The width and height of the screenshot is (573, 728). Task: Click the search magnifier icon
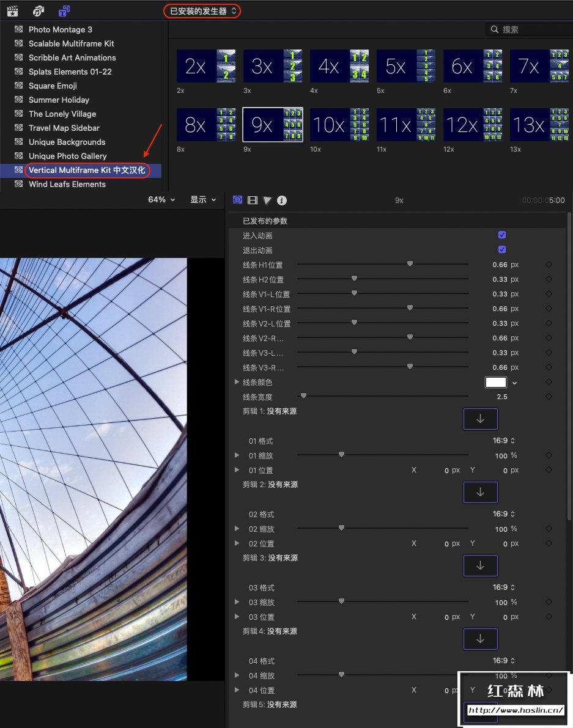[x=495, y=29]
